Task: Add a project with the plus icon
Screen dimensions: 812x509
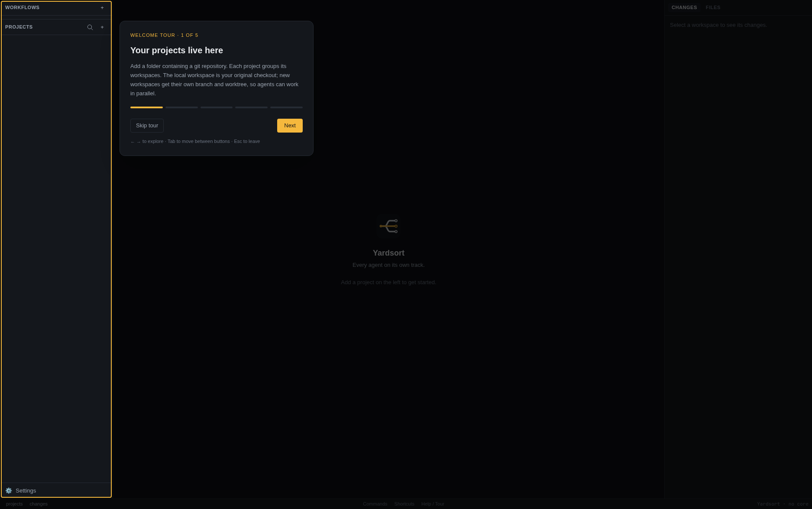Action: point(102,27)
